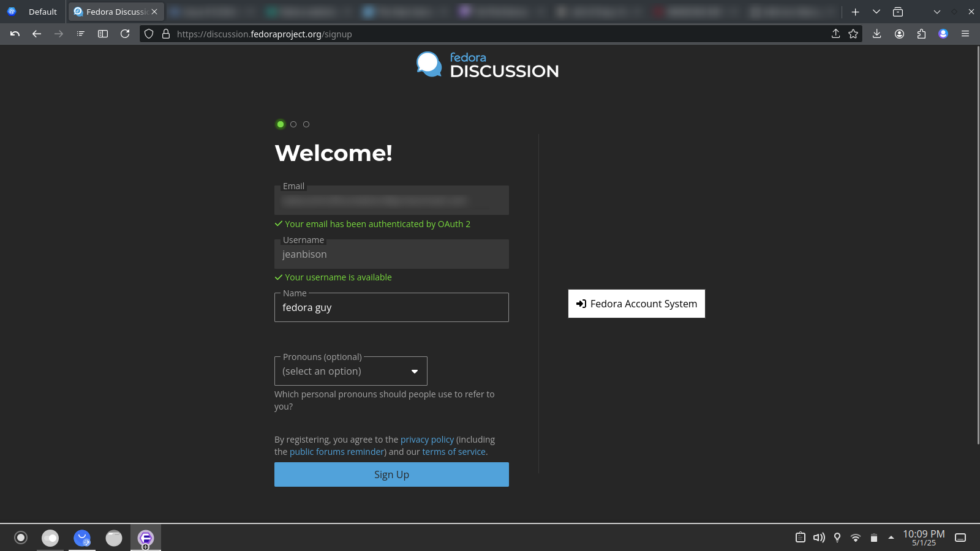This screenshot has width=980, height=551.
Task: Open the clock showing 10:09 PM
Action: coord(924,538)
